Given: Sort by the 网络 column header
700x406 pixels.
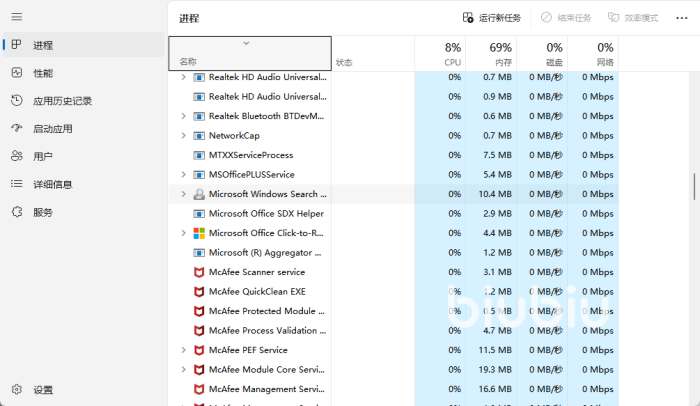Looking at the screenshot, I should click(x=593, y=54).
